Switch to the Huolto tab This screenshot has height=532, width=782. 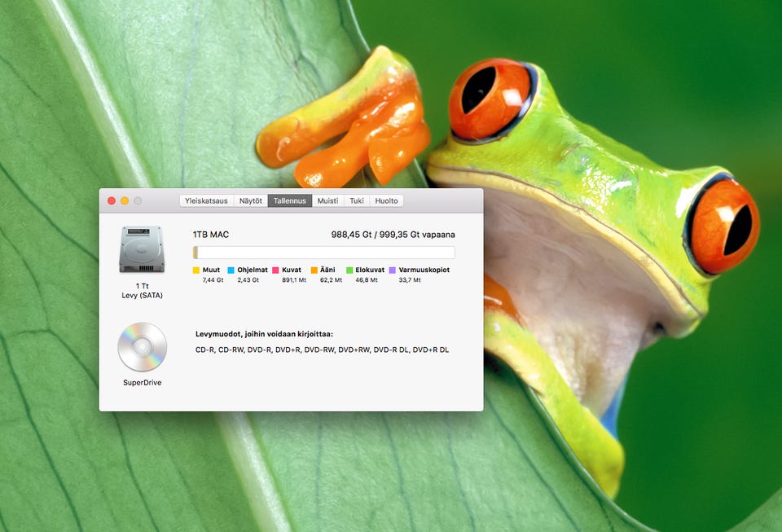coord(386,200)
